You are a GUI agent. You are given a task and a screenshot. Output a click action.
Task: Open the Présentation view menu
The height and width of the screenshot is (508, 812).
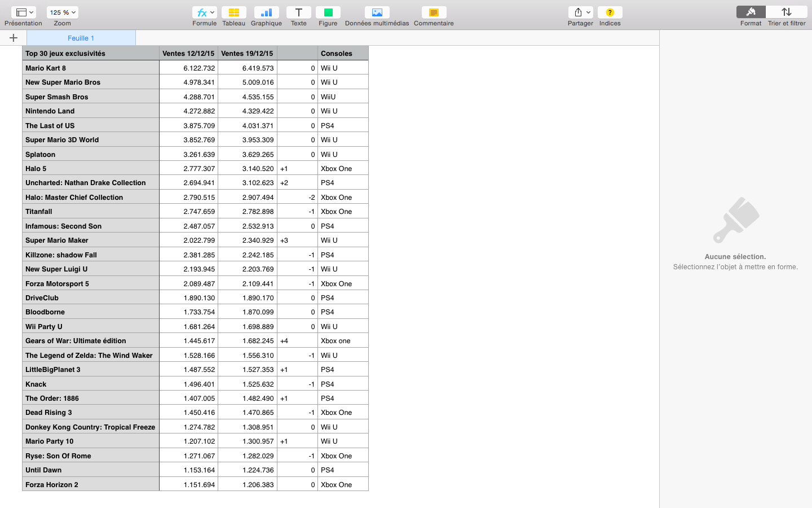[x=23, y=12]
